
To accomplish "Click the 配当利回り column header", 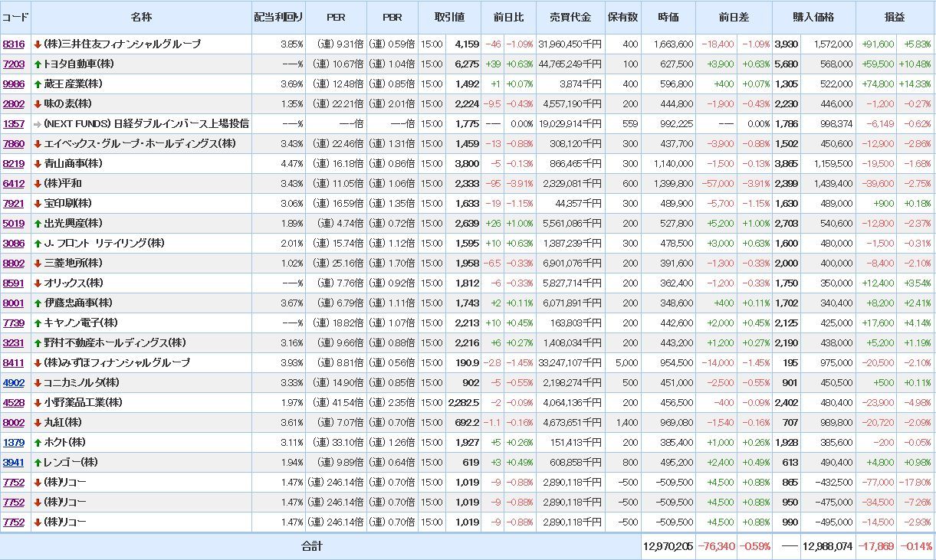I will (278, 17).
